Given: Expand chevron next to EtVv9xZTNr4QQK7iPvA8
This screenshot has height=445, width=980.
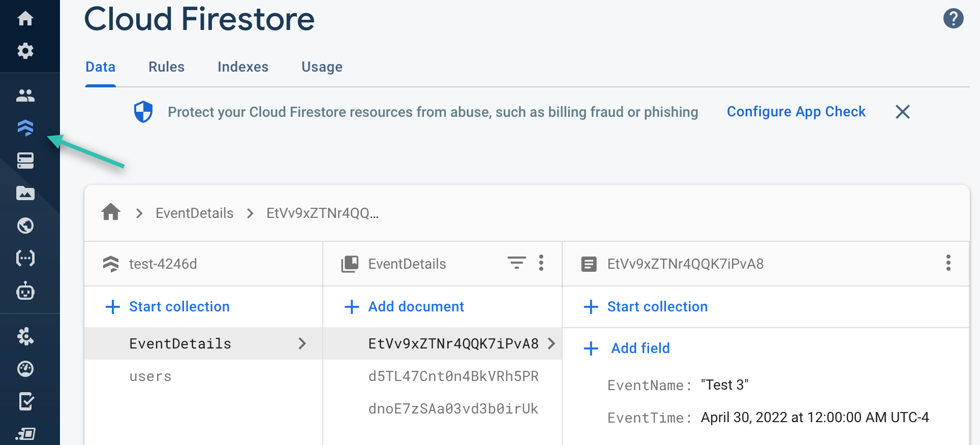Looking at the screenshot, I should [x=552, y=343].
